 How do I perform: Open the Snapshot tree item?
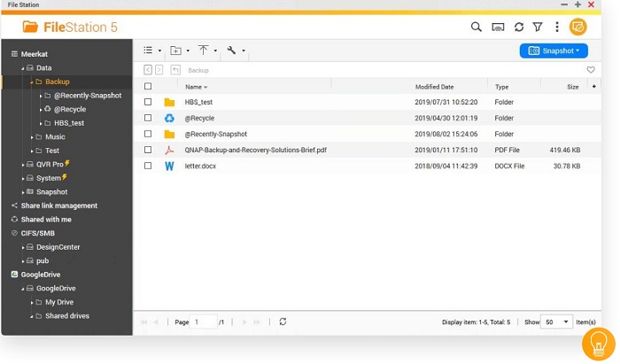point(51,191)
